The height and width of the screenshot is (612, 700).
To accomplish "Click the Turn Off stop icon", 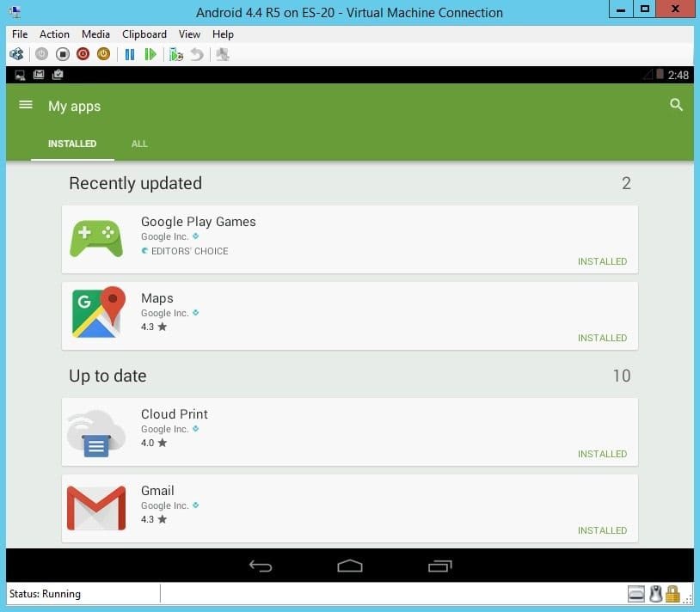I will (x=63, y=54).
